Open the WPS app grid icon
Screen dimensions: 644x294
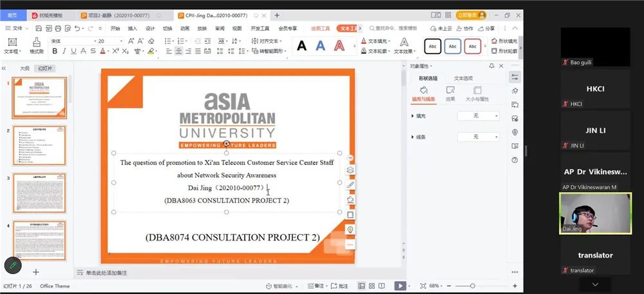click(448, 15)
